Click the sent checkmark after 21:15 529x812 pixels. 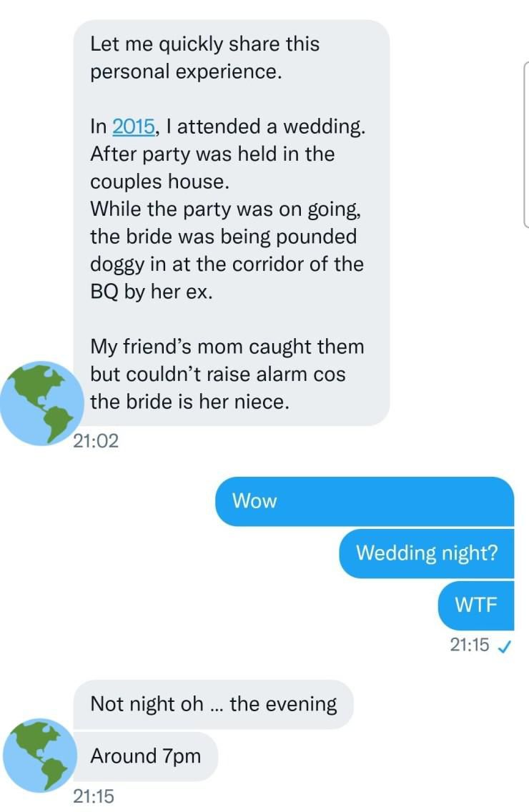pyautogui.click(x=503, y=645)
